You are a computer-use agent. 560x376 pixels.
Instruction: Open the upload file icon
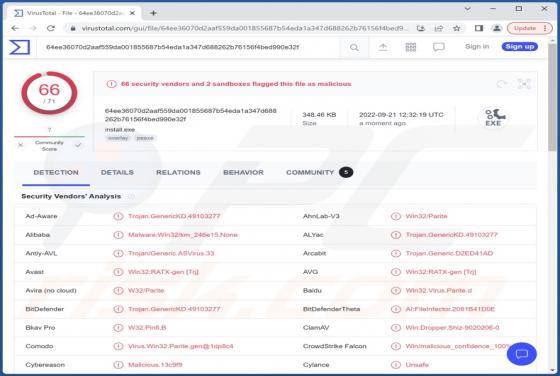coord(382,47)
